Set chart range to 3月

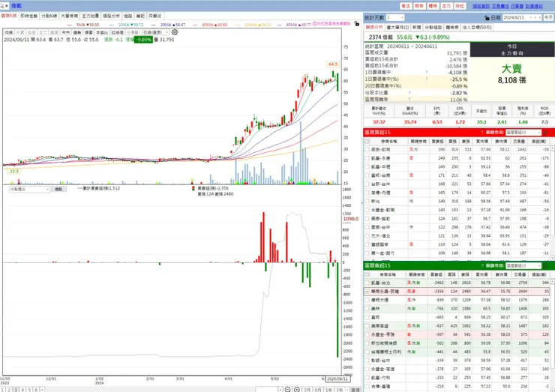pos(307,390)
